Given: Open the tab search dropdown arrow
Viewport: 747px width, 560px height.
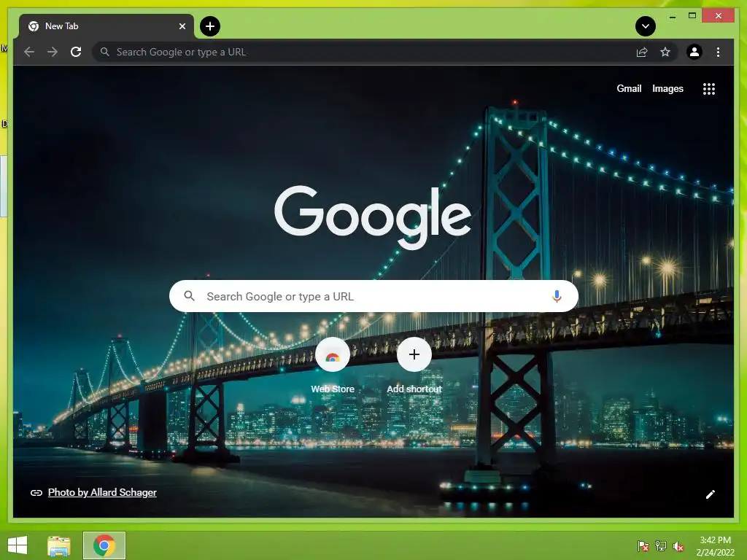Looking at the screenshot, I should point(646,26).
